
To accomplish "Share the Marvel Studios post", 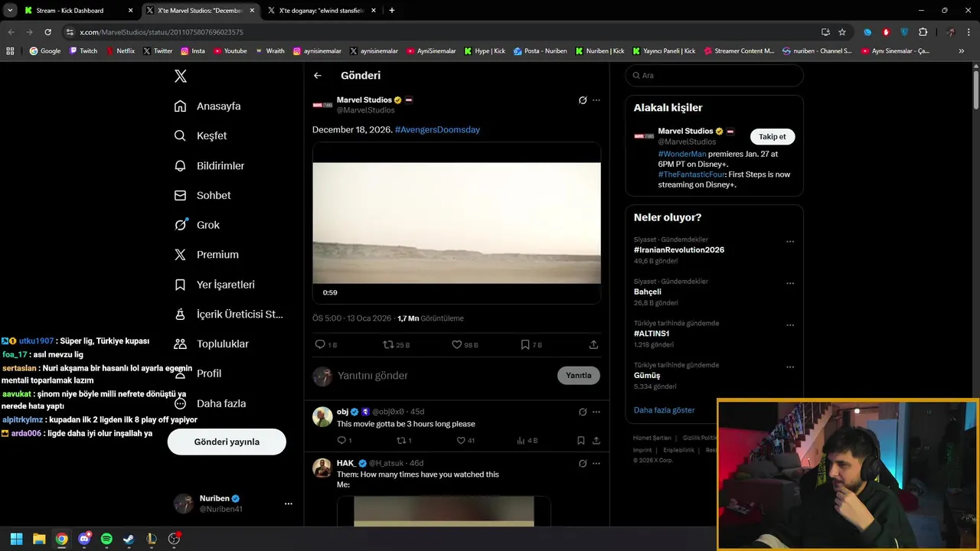I will 593,344.
